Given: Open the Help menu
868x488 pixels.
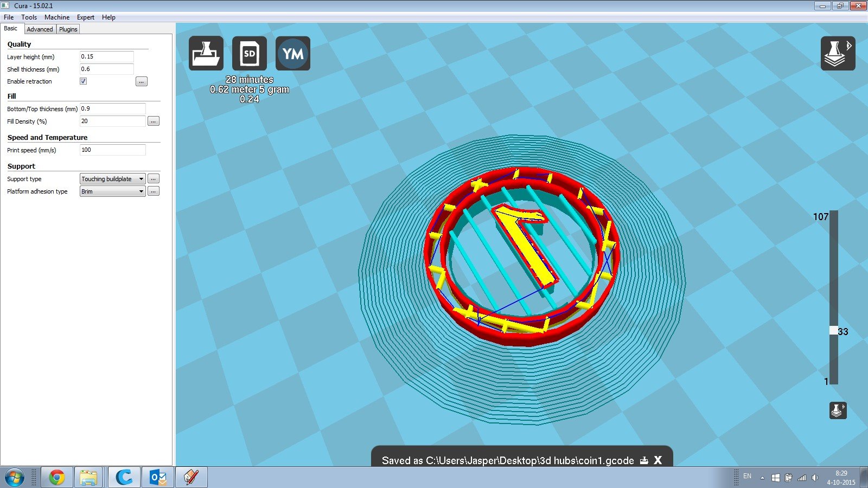Looking at the screenshot, I should [108, 17].
